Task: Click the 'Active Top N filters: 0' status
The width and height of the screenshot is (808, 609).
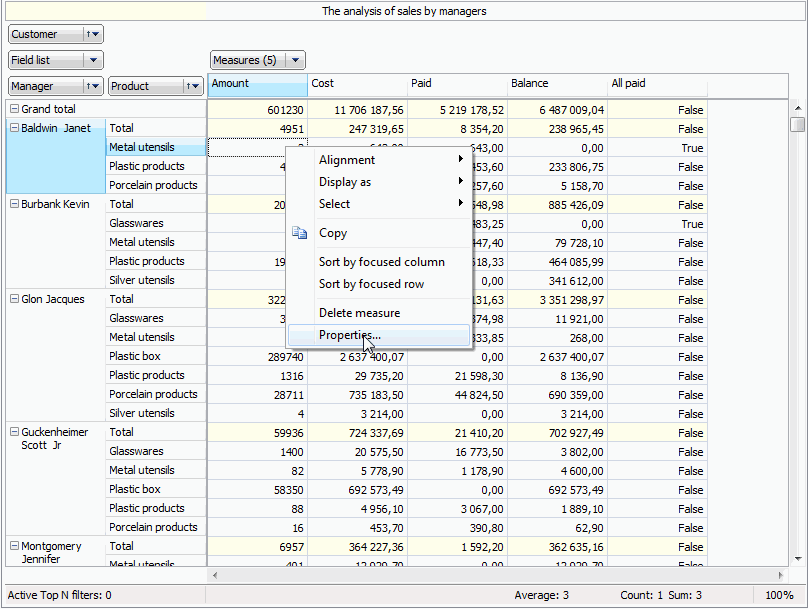Action: (x=59, y=595)
